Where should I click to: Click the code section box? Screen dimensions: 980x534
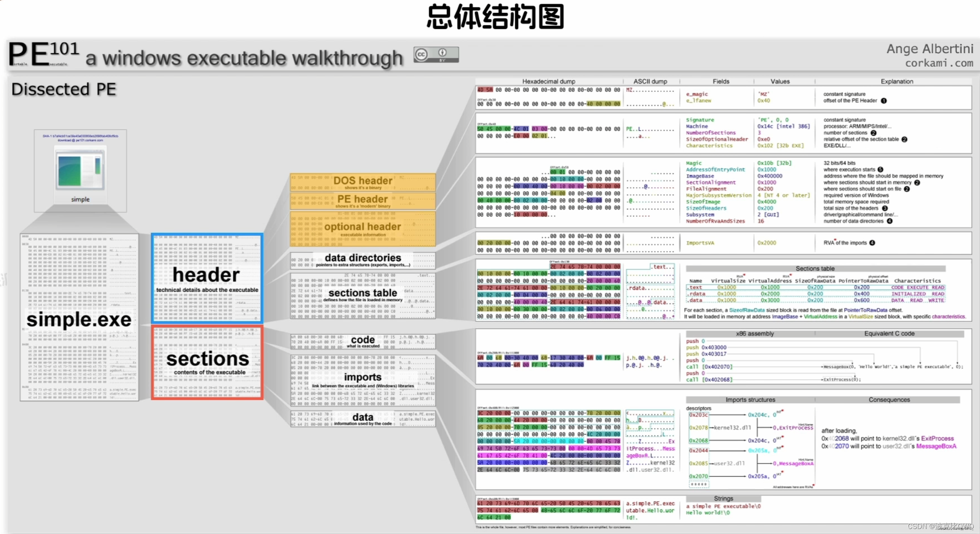coord(363,342)
